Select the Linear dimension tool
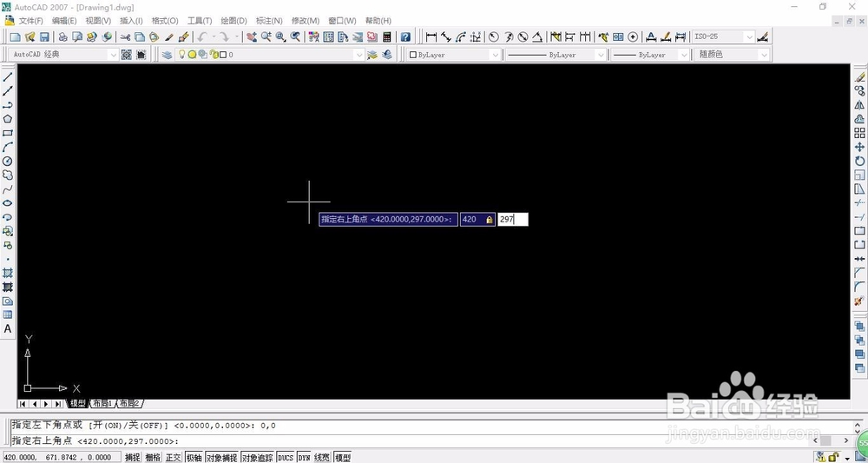Screen dimensions: 868x463 (431, 37)
